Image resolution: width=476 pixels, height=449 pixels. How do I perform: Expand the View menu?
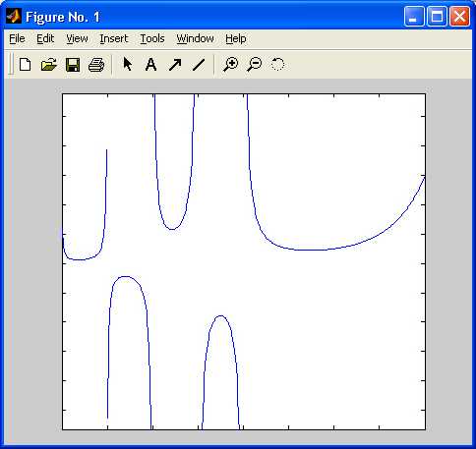[x=77, y=38]
